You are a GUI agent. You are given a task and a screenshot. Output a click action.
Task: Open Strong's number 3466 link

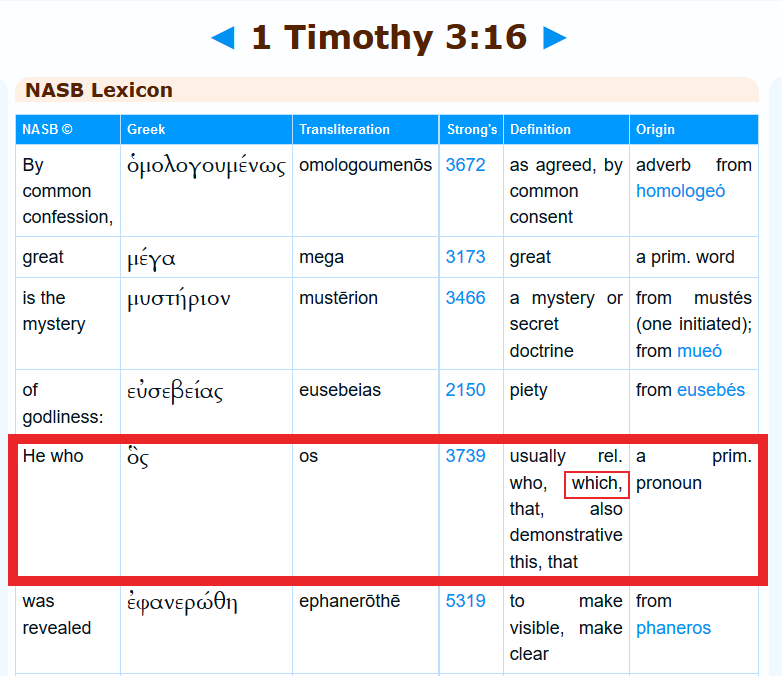[x=465, y=298]
